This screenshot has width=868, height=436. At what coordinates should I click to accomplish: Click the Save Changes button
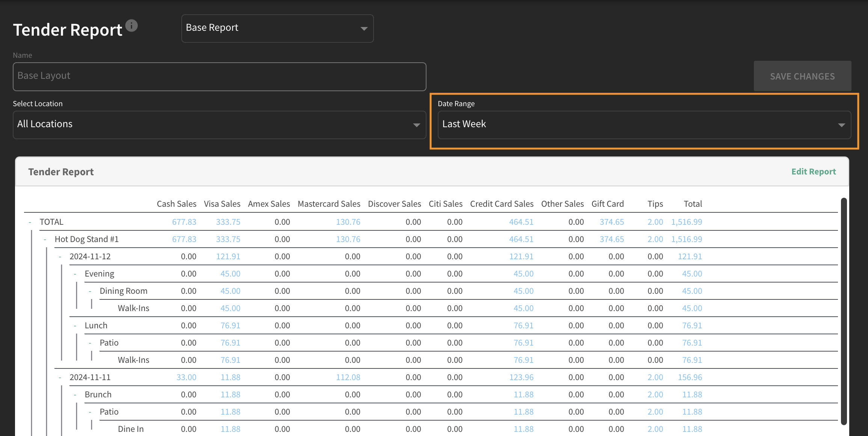click(x=802, y=76)
